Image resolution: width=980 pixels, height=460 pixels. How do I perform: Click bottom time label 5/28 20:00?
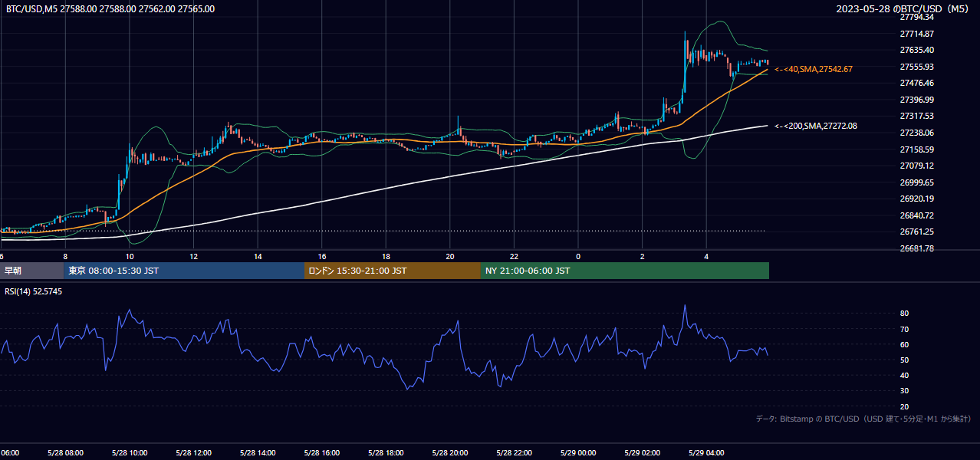click(x=450, y=453)
